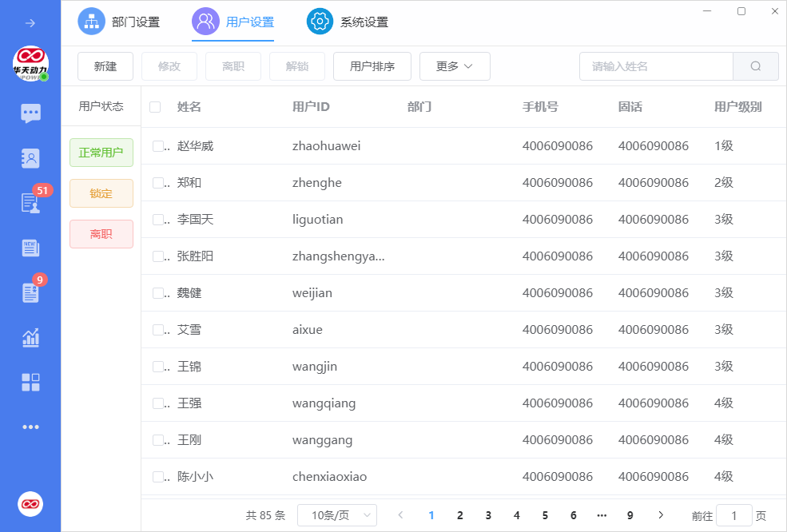Image resolution: width=787 pixels, height=532 pixels.
Task: Tick the checkbox for 赵华威
Action: tap(158, 146)
